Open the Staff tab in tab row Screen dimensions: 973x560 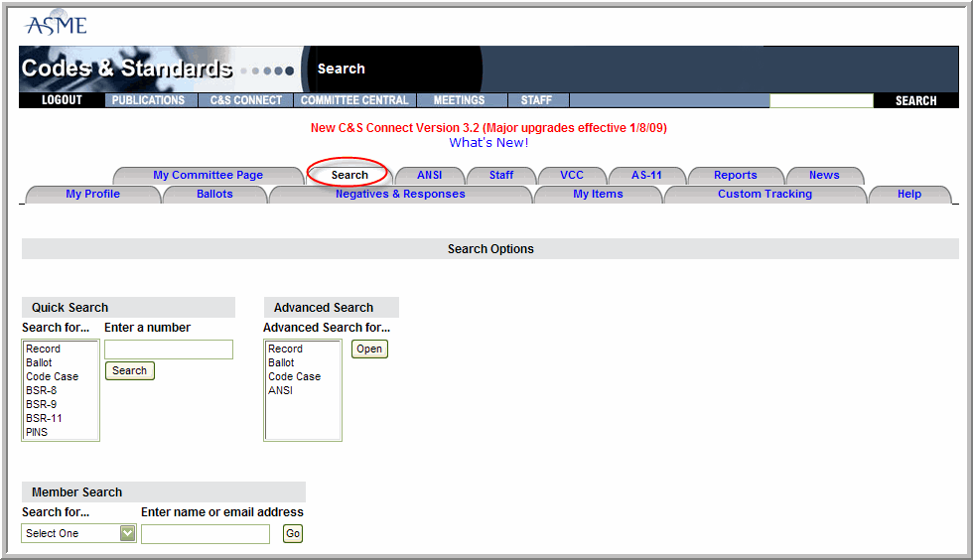(x=500, y=175)
